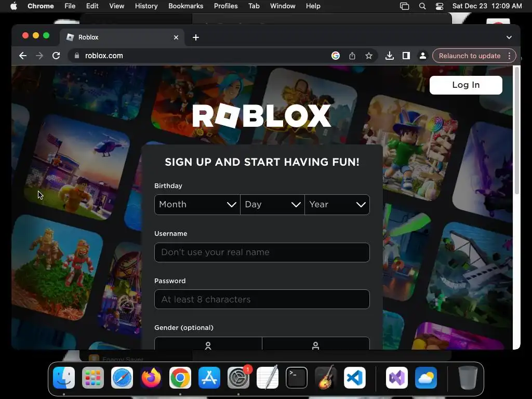This screenshot has width=532, height=399.
Task: Open Finder from the Dock
Action: click(x=64, y=378)
